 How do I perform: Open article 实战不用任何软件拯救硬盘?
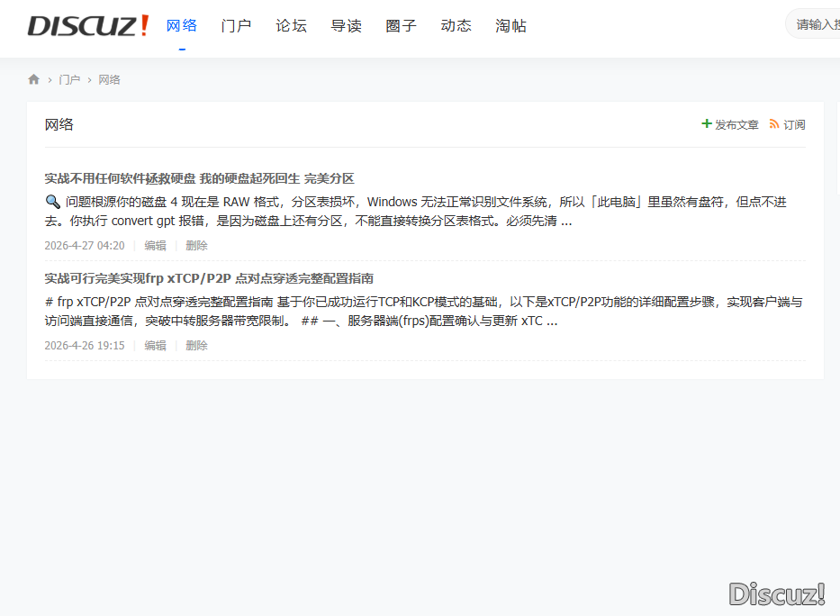tap(199, 178)
